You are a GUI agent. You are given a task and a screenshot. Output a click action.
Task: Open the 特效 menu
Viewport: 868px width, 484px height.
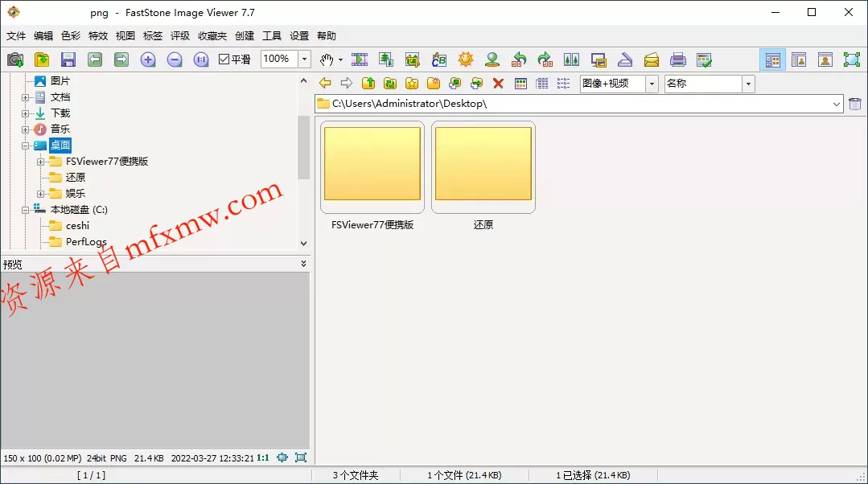click(98, 36)
